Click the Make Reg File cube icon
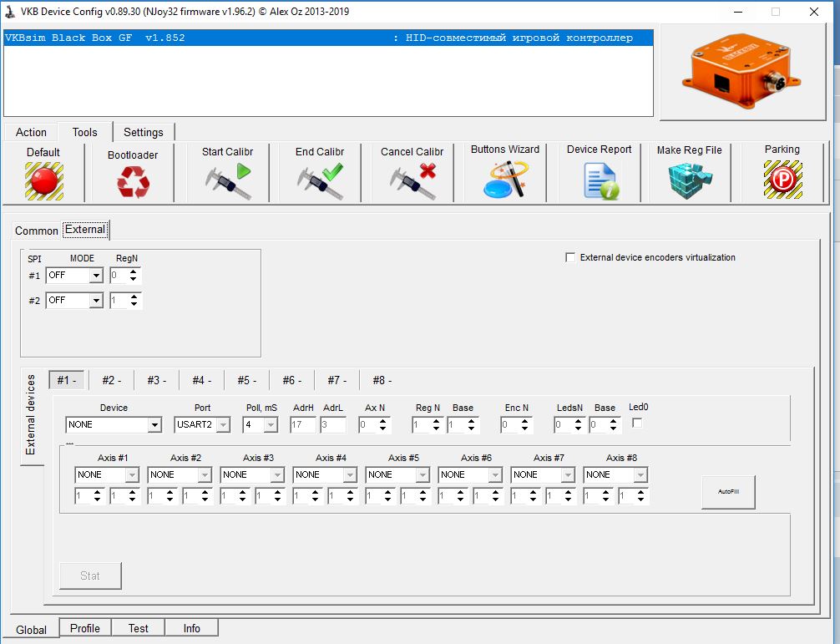Image resolution: width=840 pixels, height=644 pixels. pyautogui.click(x=690, y=181)
